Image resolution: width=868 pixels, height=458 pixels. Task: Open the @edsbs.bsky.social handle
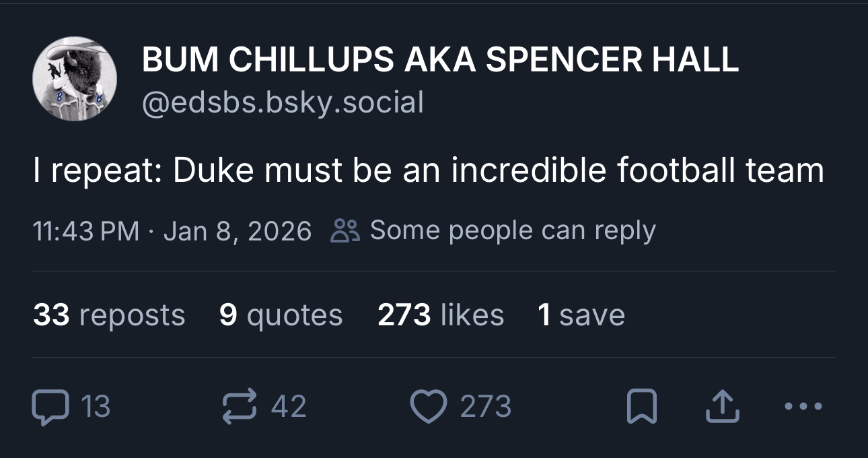tap(283, 102)
